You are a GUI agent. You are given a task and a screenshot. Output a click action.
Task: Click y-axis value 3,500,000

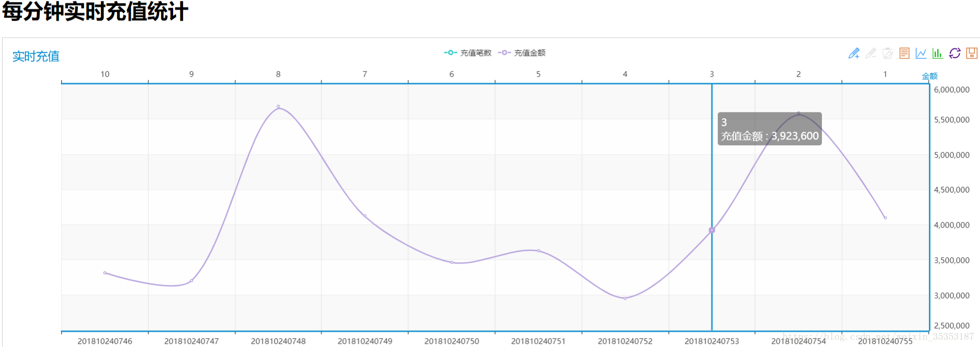pos(951,260)
